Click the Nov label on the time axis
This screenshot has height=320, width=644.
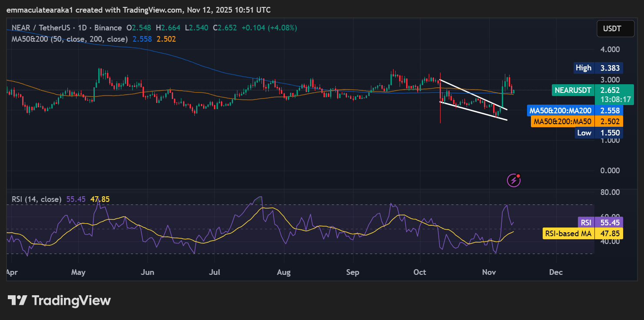489,272
